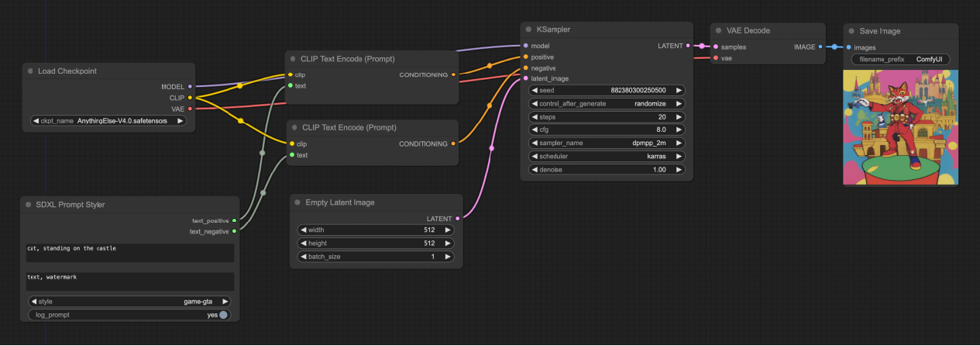Click the denoise value widget in KSampler
This screenshot has width=980, height=346.
pyautogui.click(x=606, y=169)
